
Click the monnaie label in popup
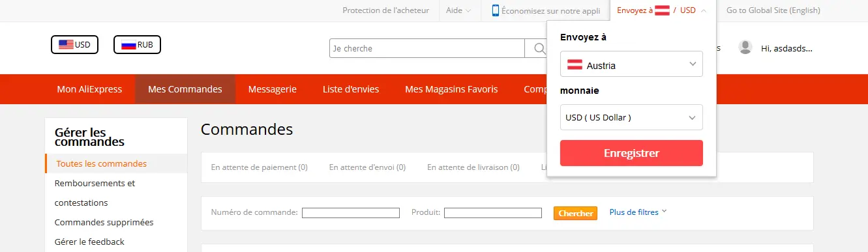click(580, 91)
